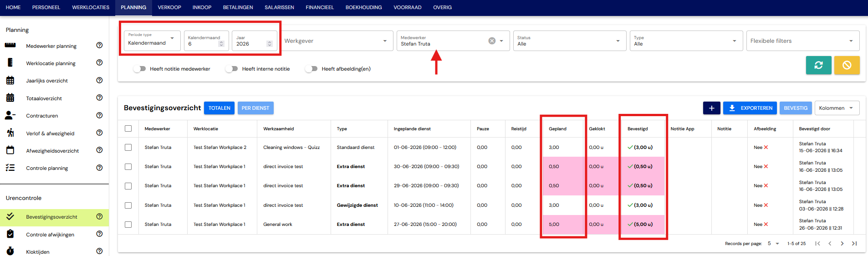Clear the Stefan Truta Medewerker filter
This screenshot has height=256, width=868.
click(492, 41)
